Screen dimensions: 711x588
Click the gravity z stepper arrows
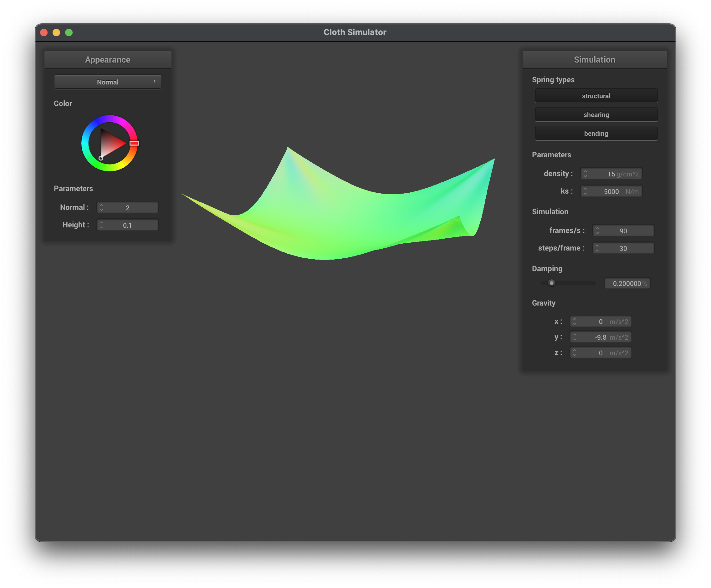[575, 353]
